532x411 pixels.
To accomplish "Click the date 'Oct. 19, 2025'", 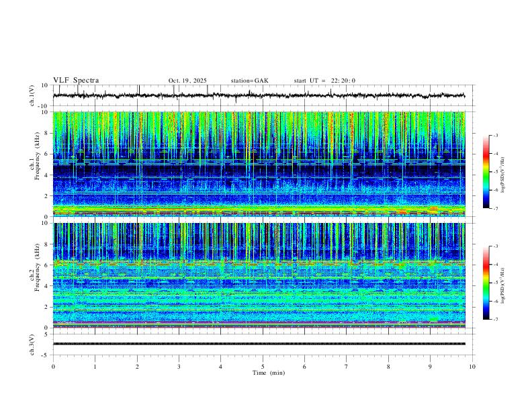I will (x=187, y=81).
